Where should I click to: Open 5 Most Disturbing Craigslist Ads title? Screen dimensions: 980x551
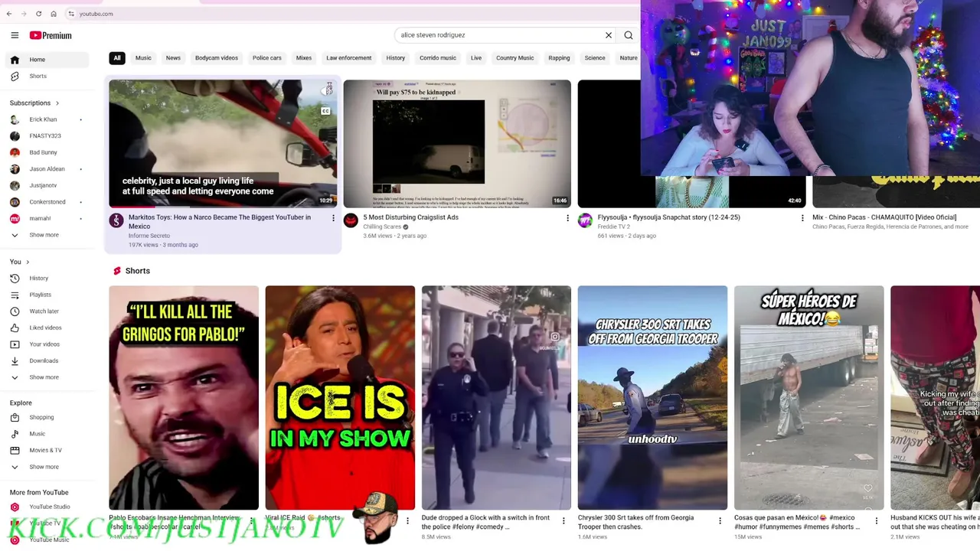pyautogui.click(x=410, y=217)
